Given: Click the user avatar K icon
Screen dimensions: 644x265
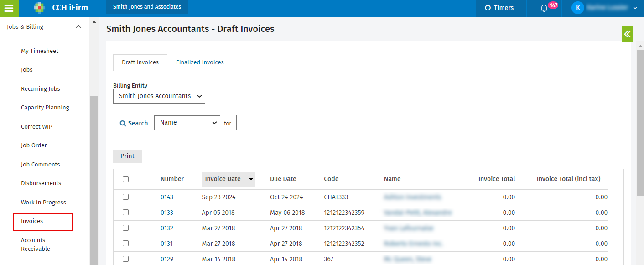Looking at the screenshot, I should [577, 8].
